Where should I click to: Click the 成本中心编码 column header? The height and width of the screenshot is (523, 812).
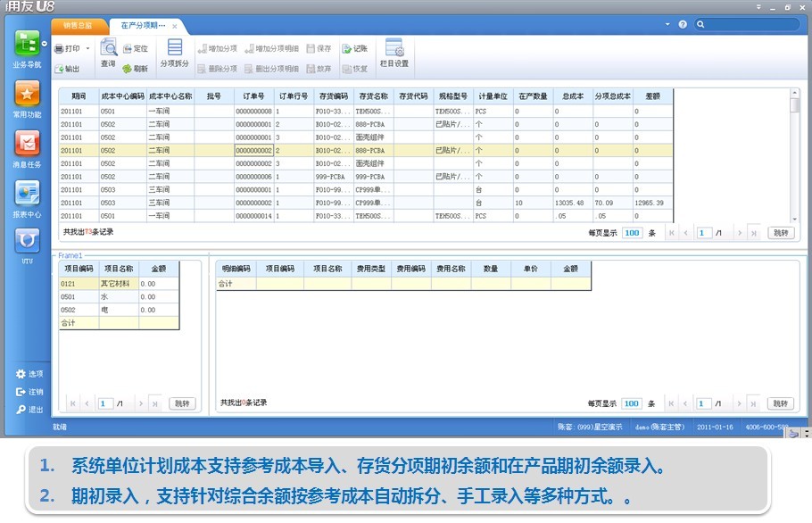(x=123, y=96)
